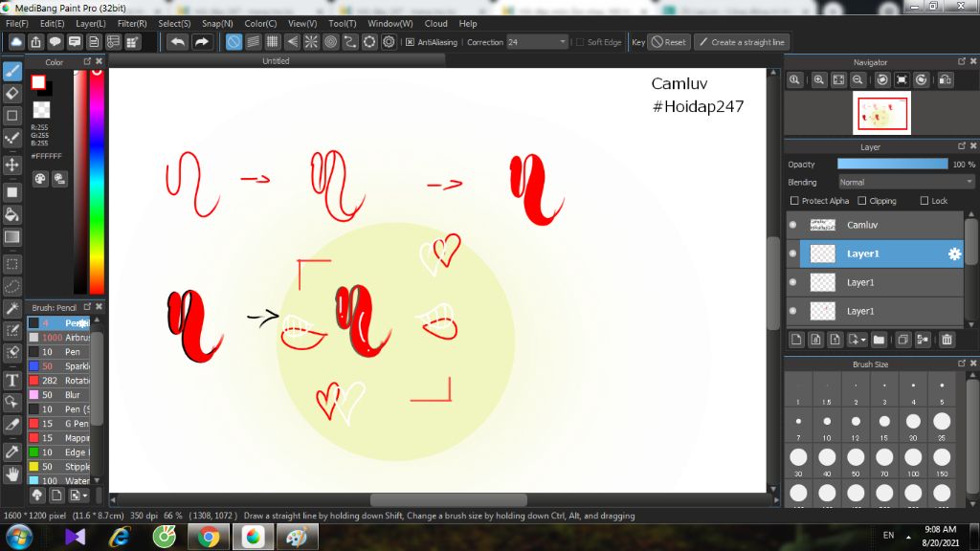The height and width of the screenshot is (551, 980).
Task: Pop out the Navigator panel
Action: [962, 61]
